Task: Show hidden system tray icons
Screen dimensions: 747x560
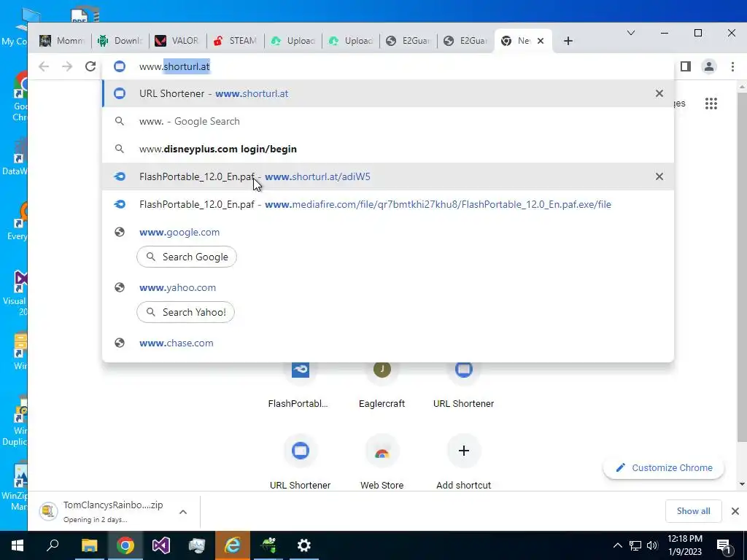Action: coord(617,545)
